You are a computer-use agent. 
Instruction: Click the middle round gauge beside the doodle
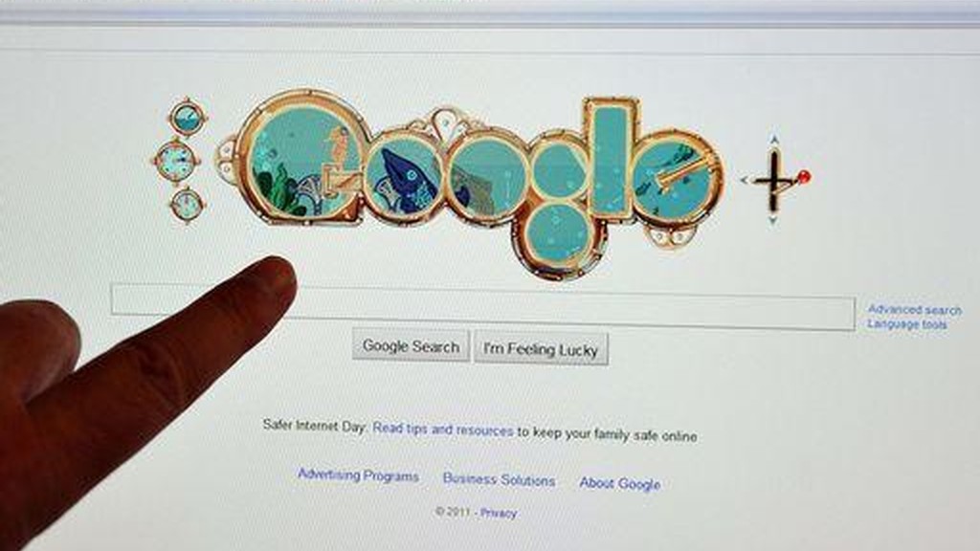(176, 161)
